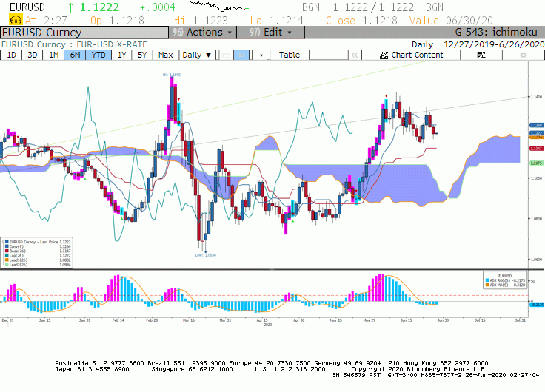Click the Lead2(26) green legend swatch
The width and height of the screenshot is (545, 392).
[7, 265]
